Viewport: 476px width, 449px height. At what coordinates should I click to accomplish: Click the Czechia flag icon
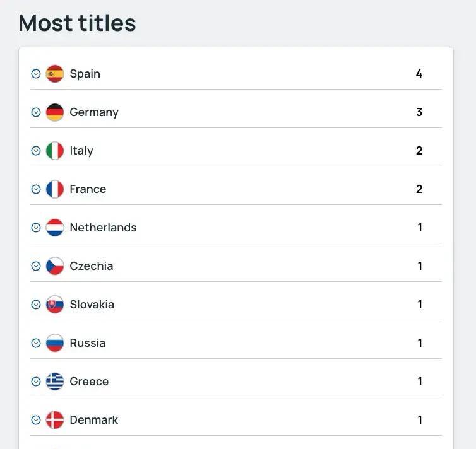[x=55, y=266]
